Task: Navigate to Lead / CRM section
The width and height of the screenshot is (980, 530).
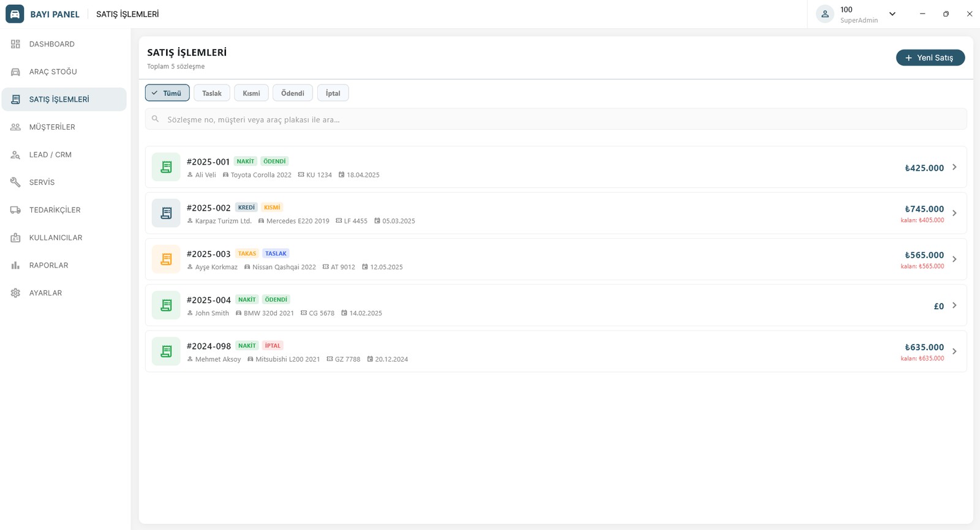Action: pyautogui.click(x=64, y=155)
